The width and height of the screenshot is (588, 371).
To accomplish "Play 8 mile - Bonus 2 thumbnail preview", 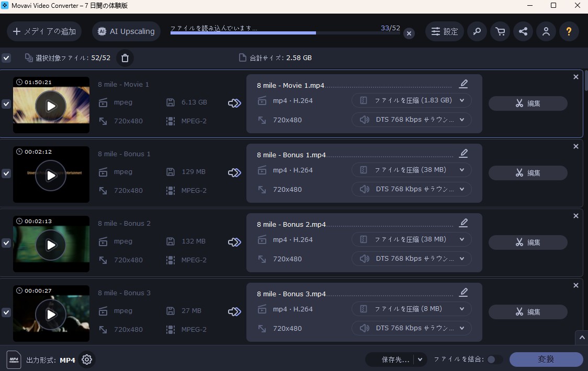I will point(51,245).
